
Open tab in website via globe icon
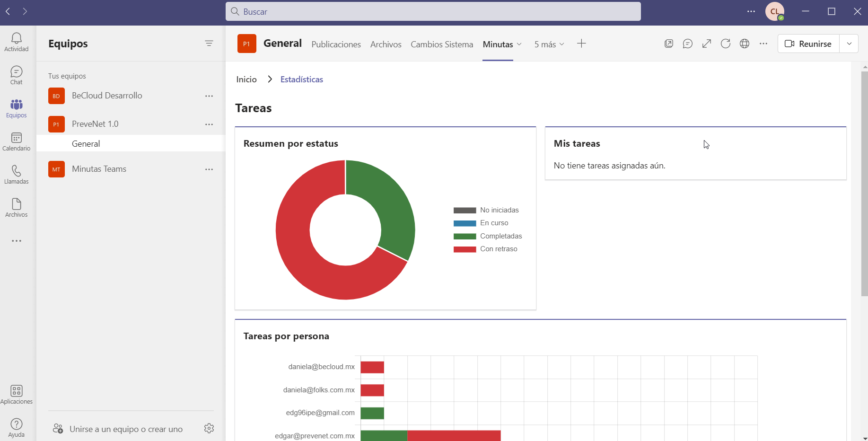[x=745, y=44]
